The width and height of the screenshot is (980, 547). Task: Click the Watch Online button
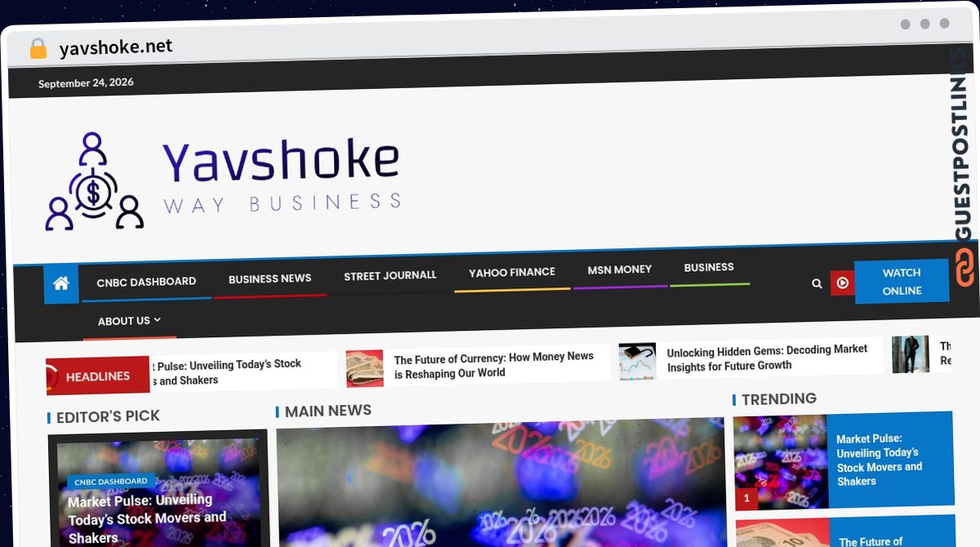coord(902,282)
